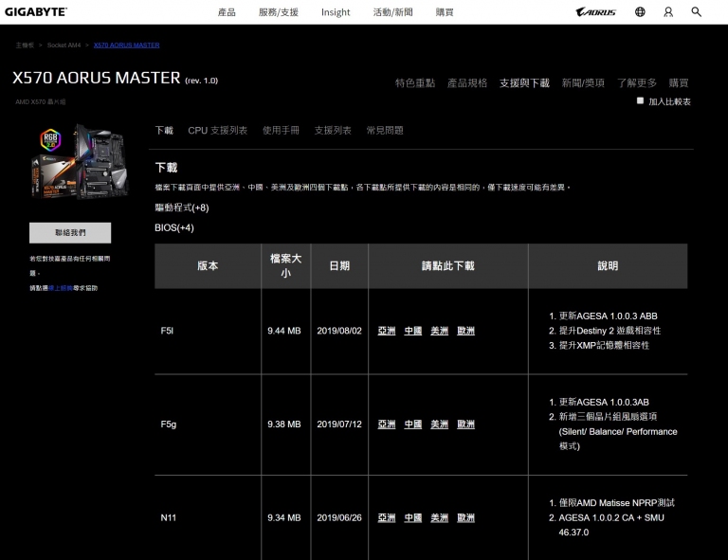Check the 加入比較表 checkbox
This screenshot has width=728, height=560.
(x=640, y=100)
